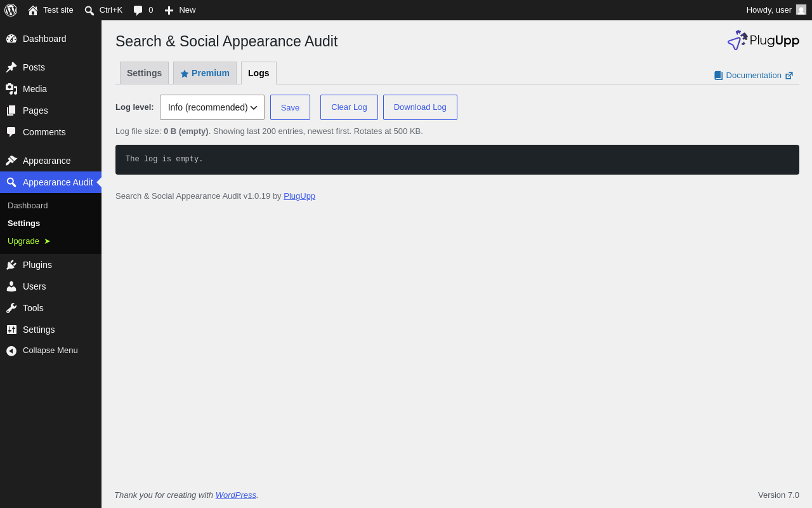
Task: Click the Tools wrench icon
Action: 11,308
